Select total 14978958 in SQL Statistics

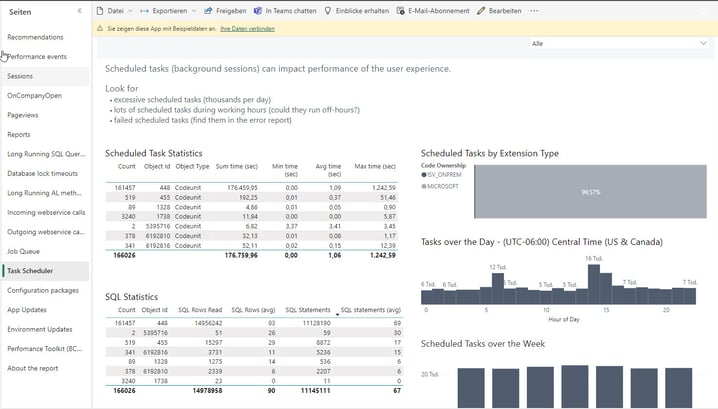point(207,391)
